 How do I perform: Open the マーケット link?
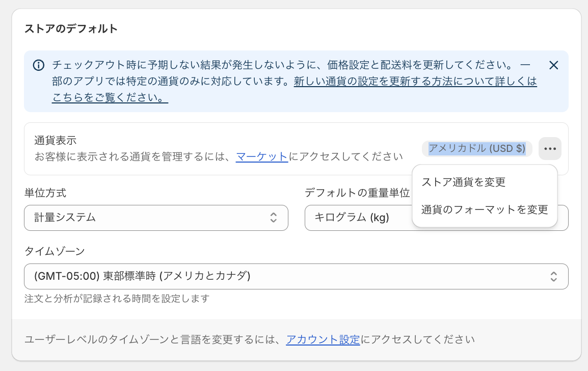coord(262,156)
